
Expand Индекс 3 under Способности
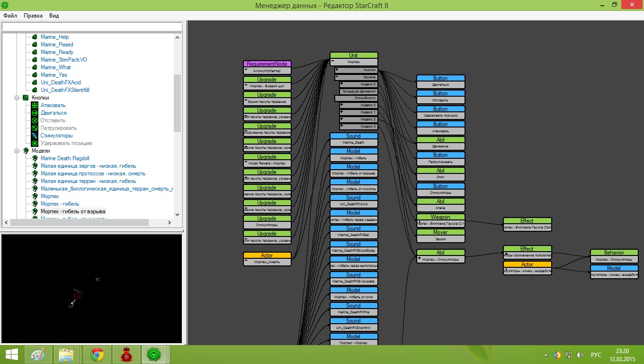(342, 126)
